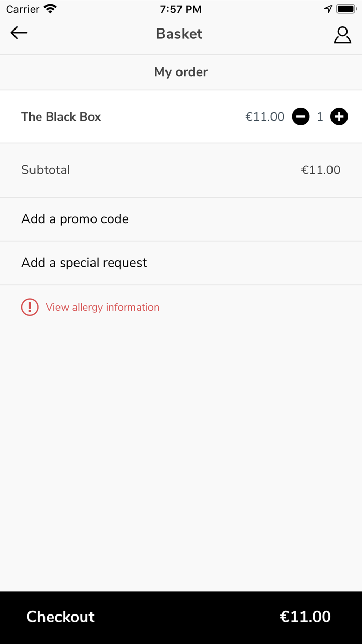Tap the battery icon in status bar

(346, 9)
